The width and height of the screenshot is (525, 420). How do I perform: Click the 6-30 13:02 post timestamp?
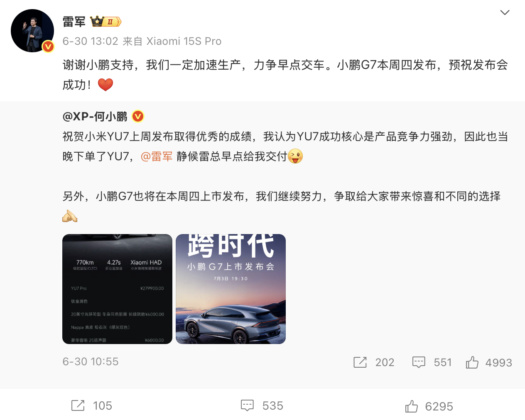coord(91,41)
